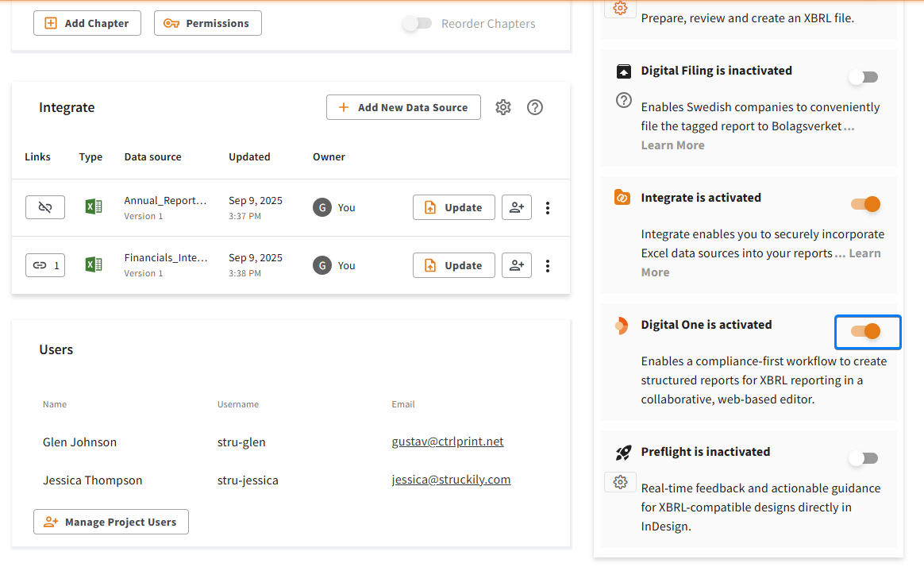Disable the Integrate toggle
The image size is (924, 567).
[x=865, y=204]
